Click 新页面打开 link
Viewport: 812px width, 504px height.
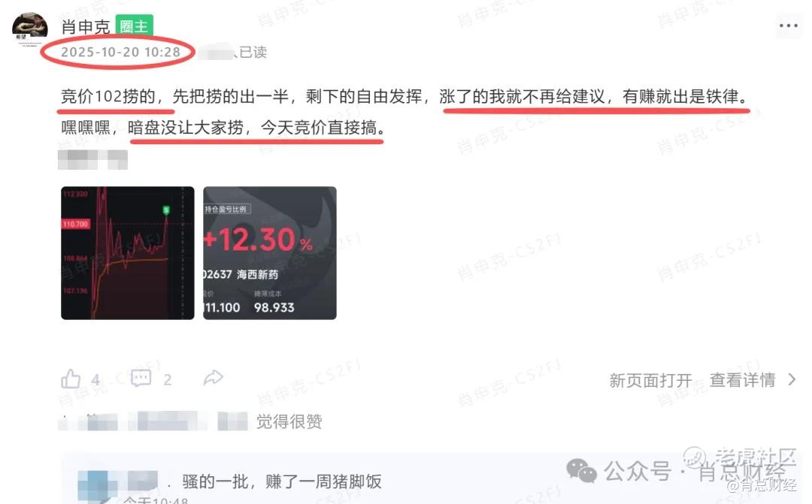coord(650,380)
